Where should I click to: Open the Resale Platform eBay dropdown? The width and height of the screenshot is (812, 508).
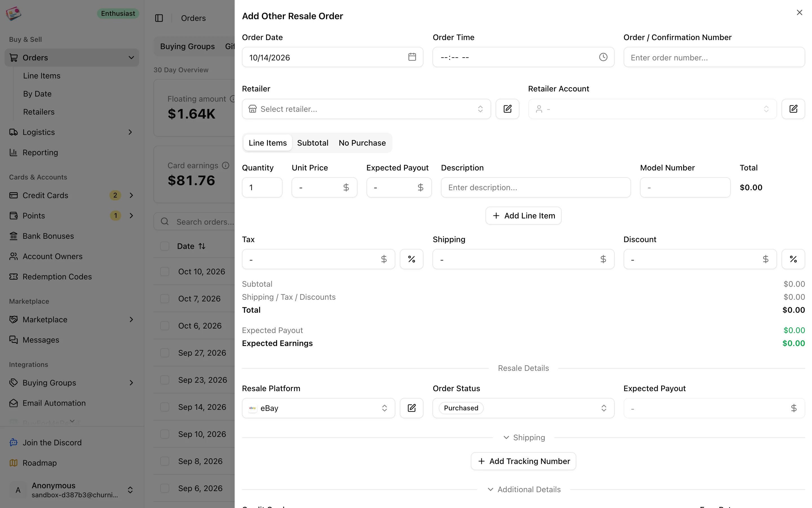click(x=318, y=408)
